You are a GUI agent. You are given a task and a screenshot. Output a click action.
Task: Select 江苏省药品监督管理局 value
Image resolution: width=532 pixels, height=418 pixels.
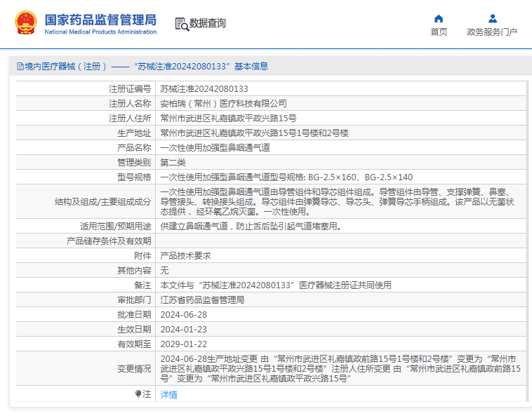click(202, 300)
